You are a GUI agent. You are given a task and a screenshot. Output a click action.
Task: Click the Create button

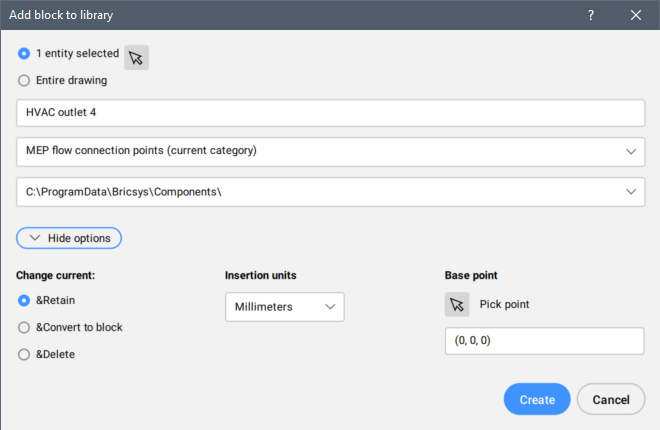(x=537, y=399)
